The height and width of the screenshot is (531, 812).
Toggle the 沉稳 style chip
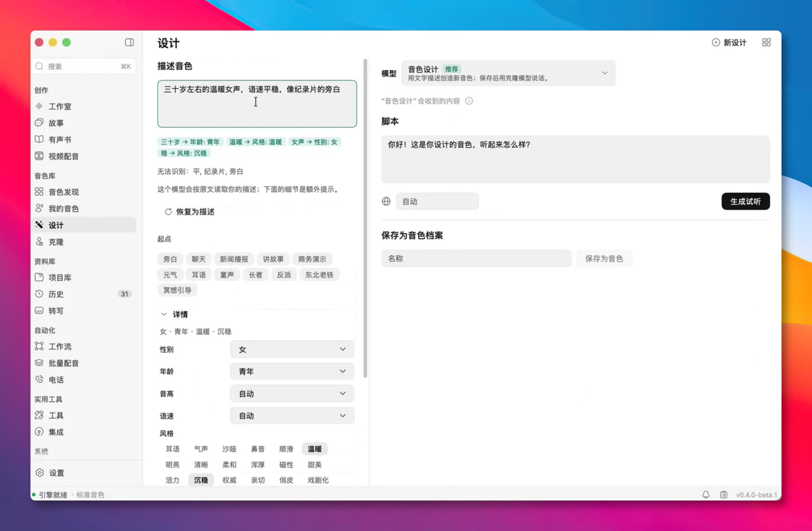201,480
